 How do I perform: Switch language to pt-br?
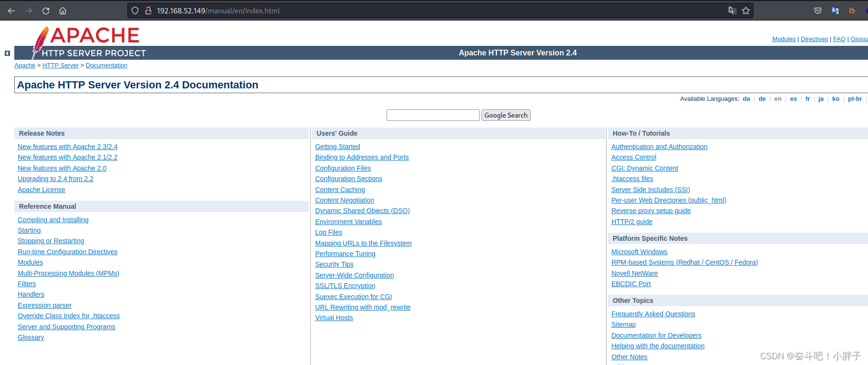pyautogui.click(x=855, y=99)
